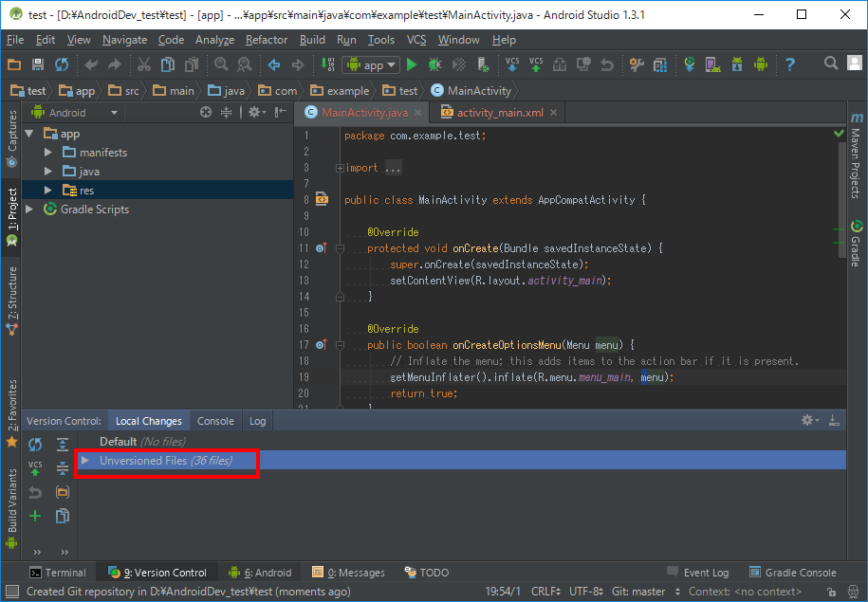Open the Gradle Console window
868x602 pixels.
pos(793,573)
